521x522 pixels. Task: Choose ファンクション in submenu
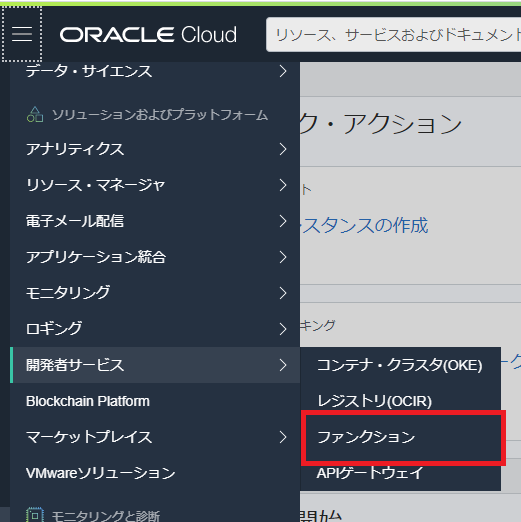400,437
